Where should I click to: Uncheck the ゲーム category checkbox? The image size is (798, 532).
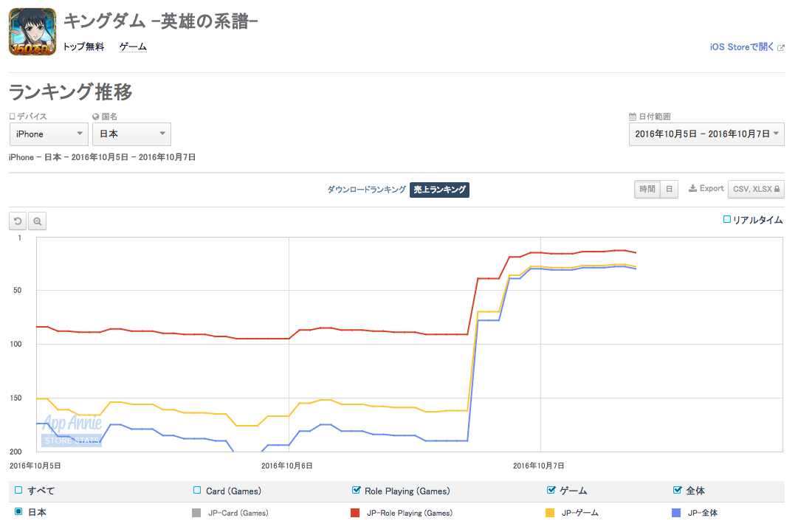pyautogui.click(x=551, y=490)
